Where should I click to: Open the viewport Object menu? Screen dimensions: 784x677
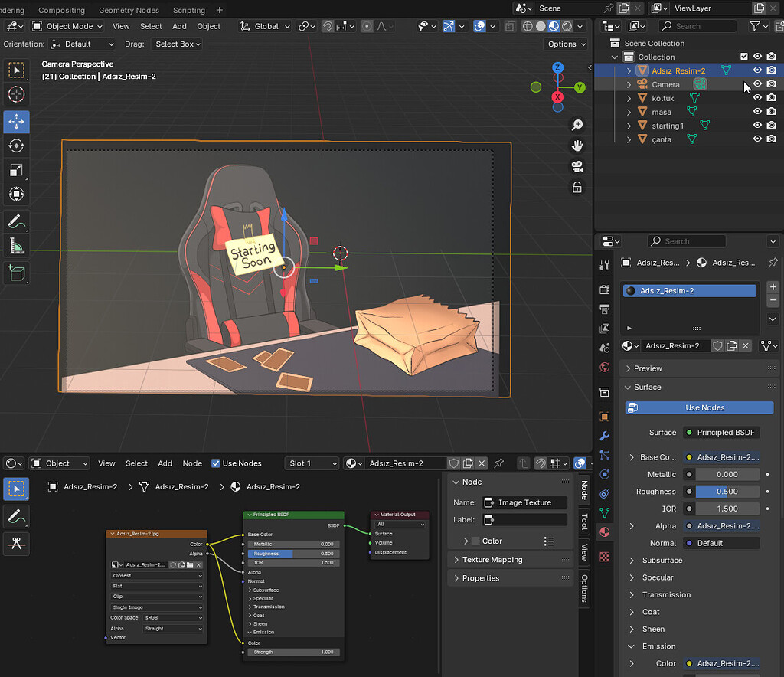click(208, 26)
